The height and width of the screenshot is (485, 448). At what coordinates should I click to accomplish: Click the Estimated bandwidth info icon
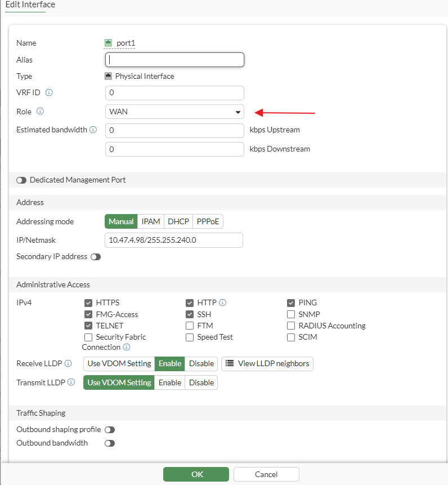[x=93, y=130]
